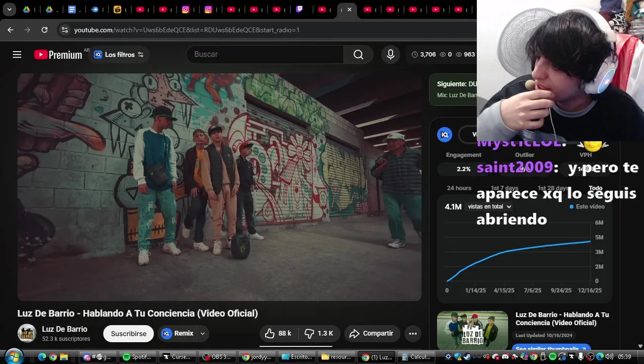This screenshot has height=364, width=644.
Task: Switch to Spotify taskbar window
Action: click(x=138, y=357)
